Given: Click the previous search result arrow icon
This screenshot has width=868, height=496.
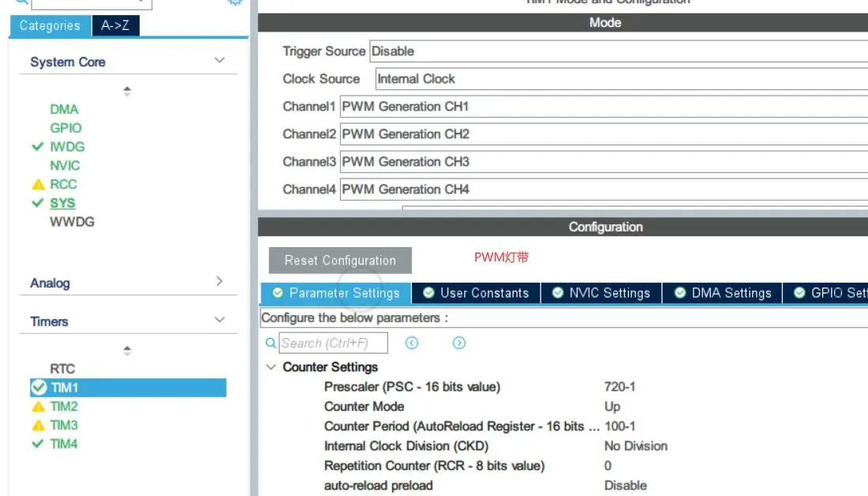Looking at the screenshot, I should coord(412,343).
